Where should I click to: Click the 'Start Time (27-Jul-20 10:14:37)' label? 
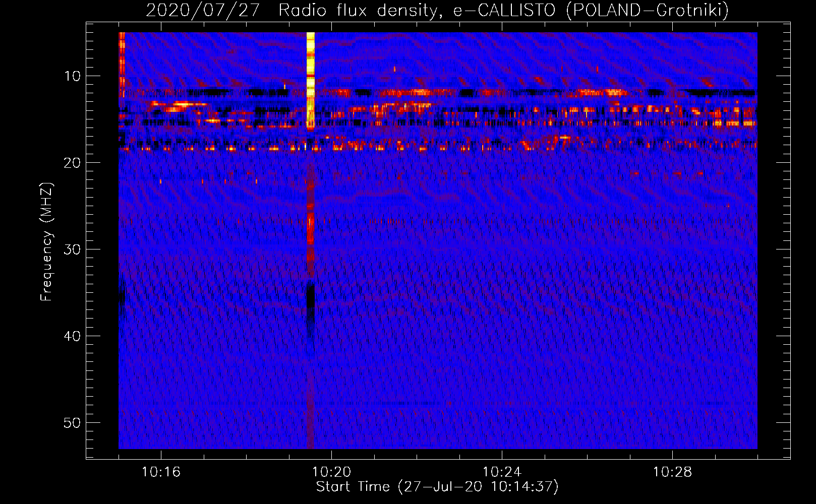pyautogui.click(x=437, y=487)
